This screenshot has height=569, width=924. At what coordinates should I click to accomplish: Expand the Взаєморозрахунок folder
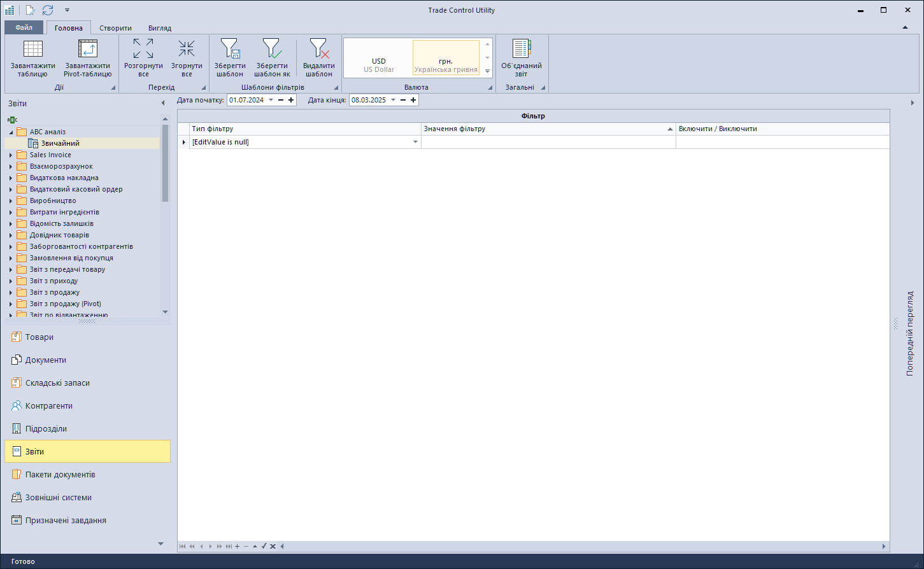[11, 166]
